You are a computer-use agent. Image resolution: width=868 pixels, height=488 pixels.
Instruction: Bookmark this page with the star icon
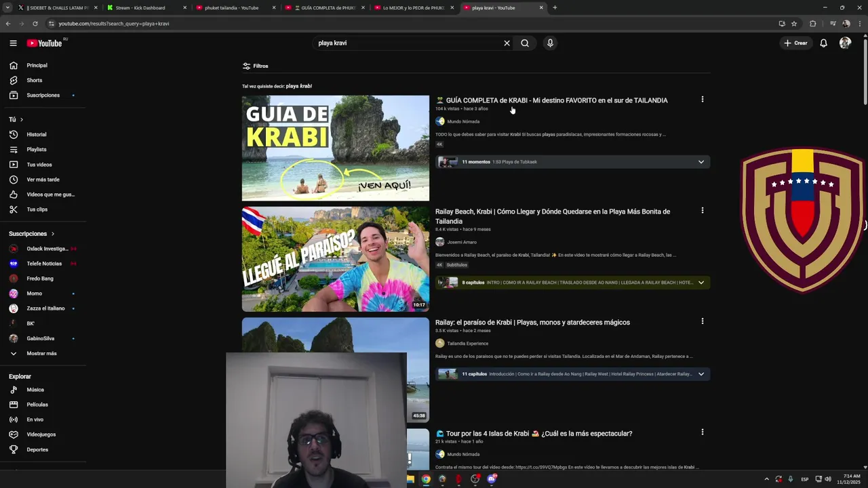click(x=794, y=24)
